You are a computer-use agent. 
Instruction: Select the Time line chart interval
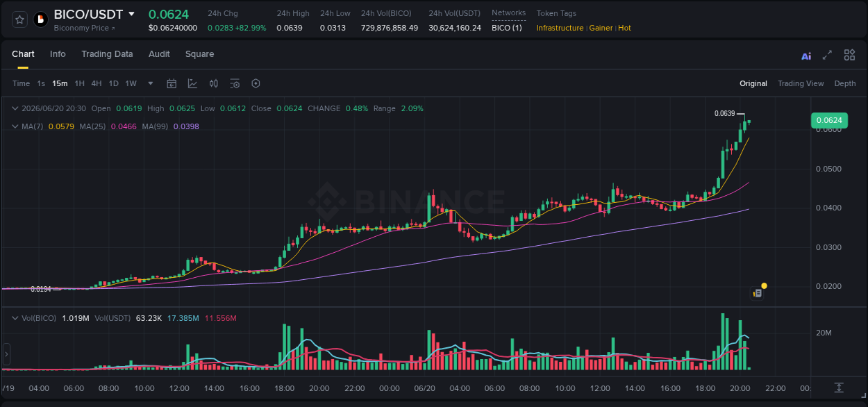[21, 83]
